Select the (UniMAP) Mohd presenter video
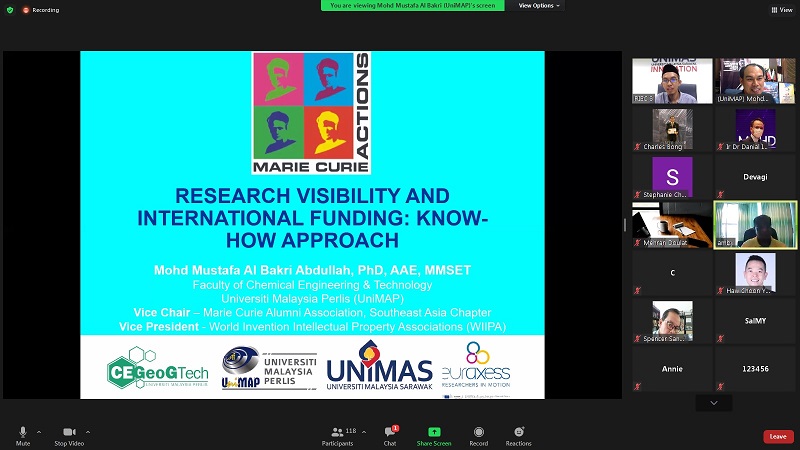The width and height of the screenshot is (800, 450). click(x=755, y=81)
